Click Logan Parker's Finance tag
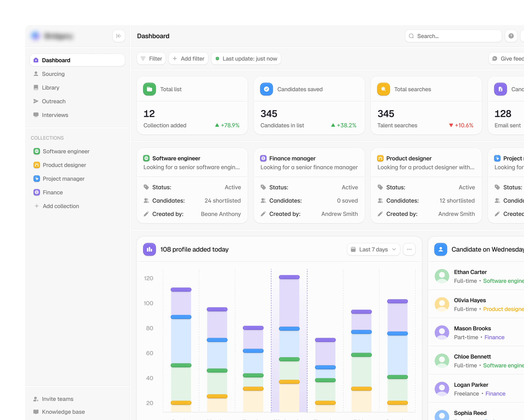The height and width of the screenshot is (420, 524). 495,393
